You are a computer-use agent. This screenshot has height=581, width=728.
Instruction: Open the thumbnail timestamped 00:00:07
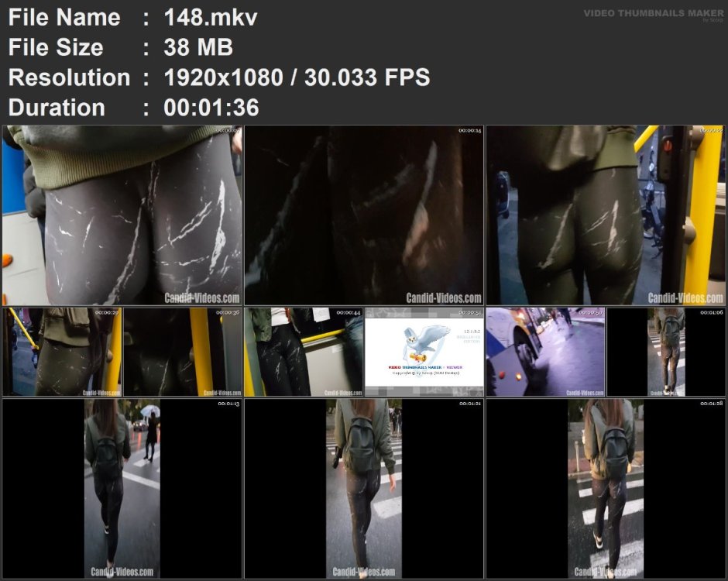[122, 215]
